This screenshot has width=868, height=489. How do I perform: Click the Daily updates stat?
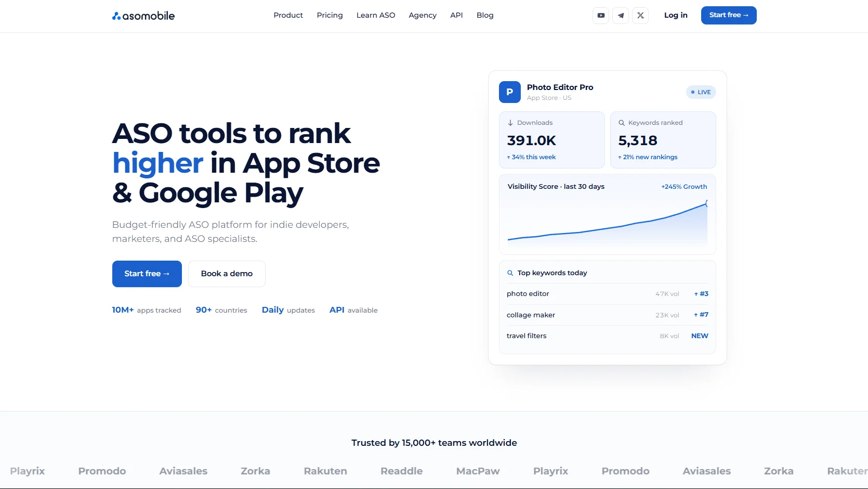pyautogui.click(x=288, y=310)
